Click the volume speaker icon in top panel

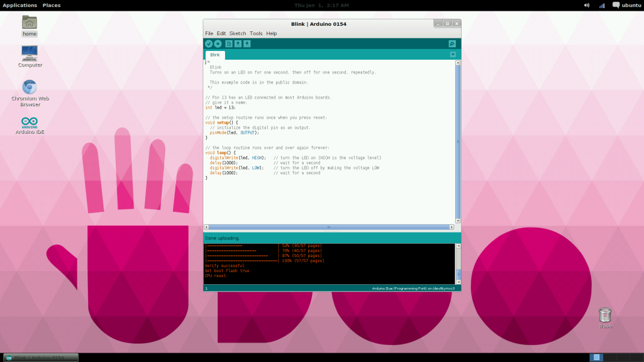(x=587, y=5)
